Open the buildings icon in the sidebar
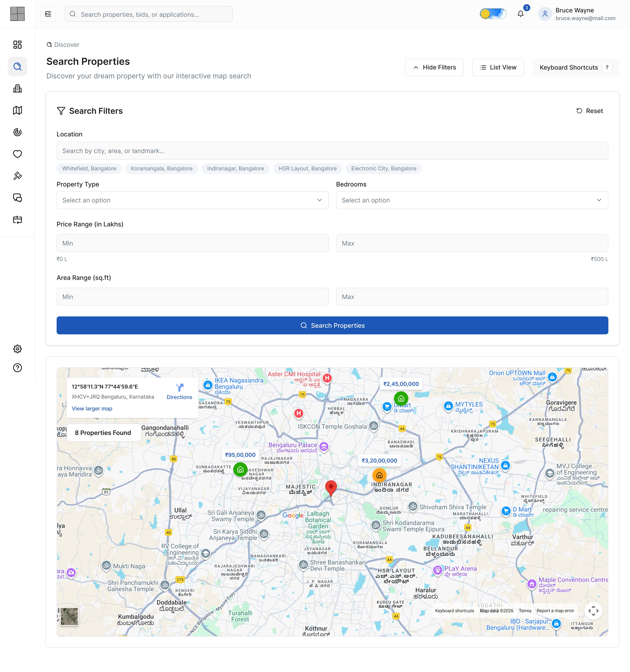Image resolution: width=630 pixels, height=672 pixels. coord(17,89)
